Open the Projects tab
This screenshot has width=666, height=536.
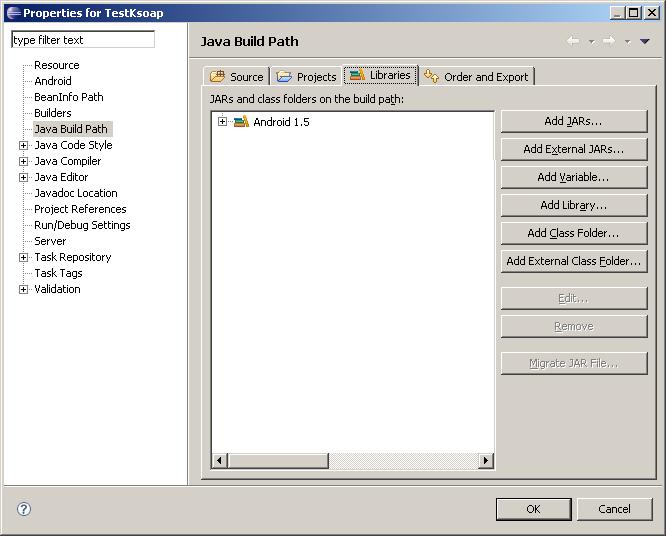(306, 76)
